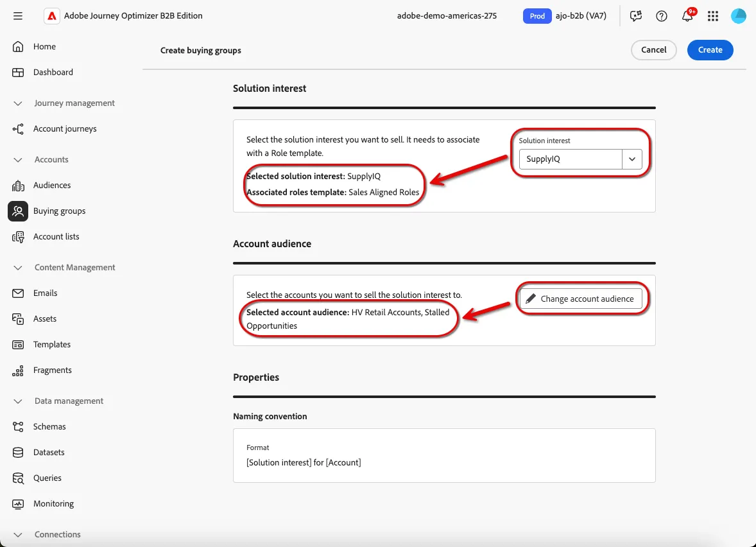This screenshot has width=756, height=547.
Task: Select the naming convention Format box
Action: [444, 455]
